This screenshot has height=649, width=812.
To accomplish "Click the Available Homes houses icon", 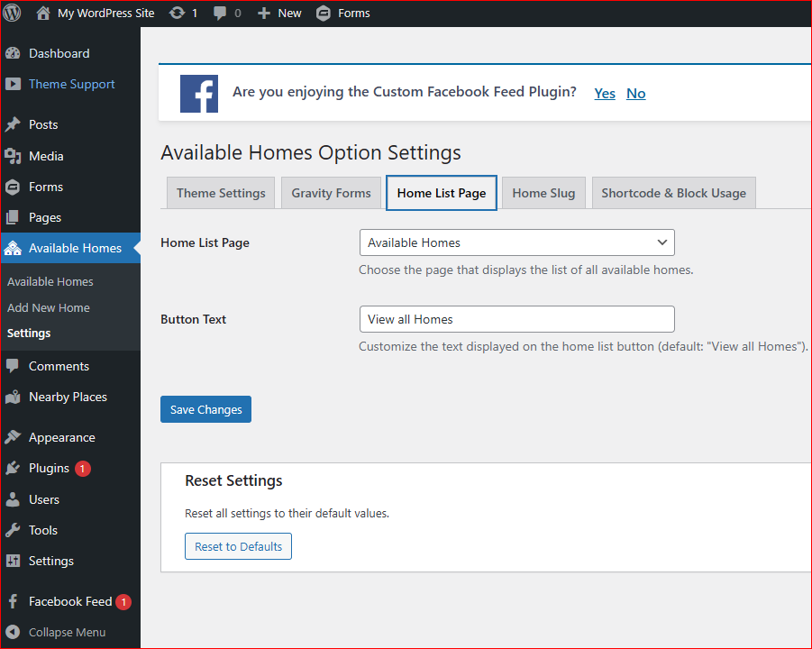I will [x=13, y=249].
